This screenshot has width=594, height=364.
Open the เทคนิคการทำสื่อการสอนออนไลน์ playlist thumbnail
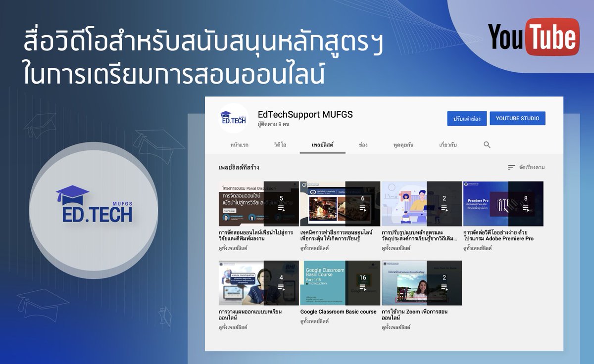[340, 204]
